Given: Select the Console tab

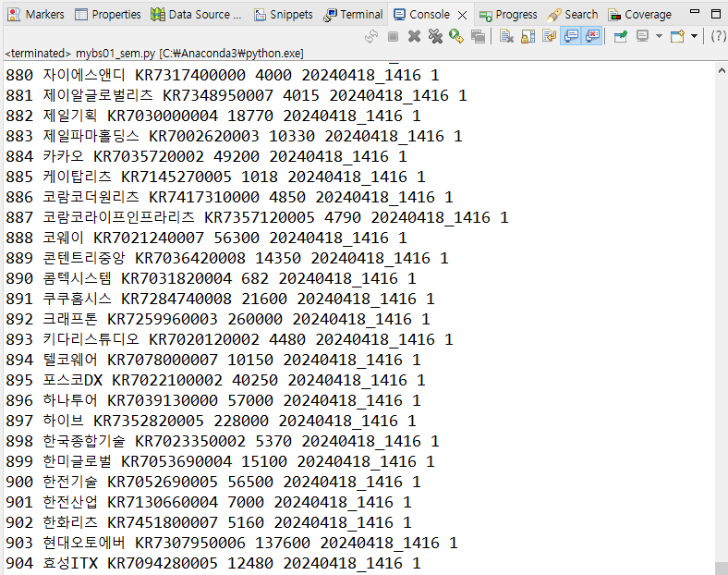Looking at the screenshot, I should click(x=421, y=15).
